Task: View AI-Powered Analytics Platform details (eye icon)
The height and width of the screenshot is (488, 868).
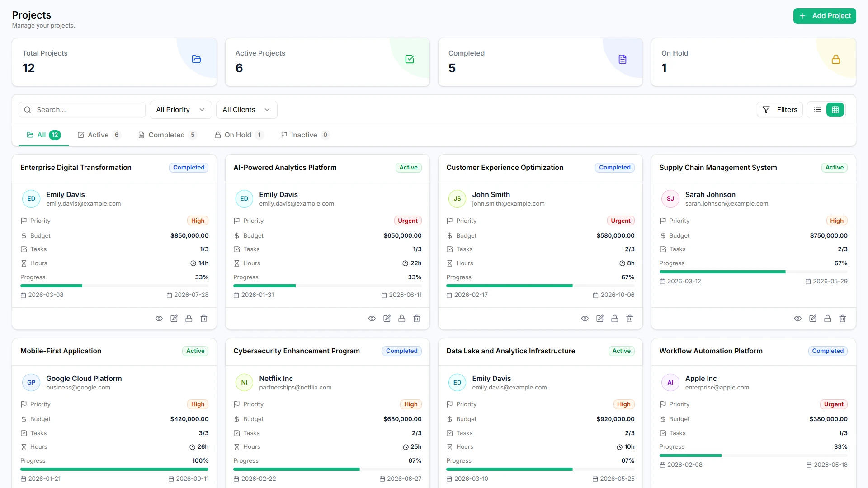Action: pyautogui.click(x=372, y=319)
